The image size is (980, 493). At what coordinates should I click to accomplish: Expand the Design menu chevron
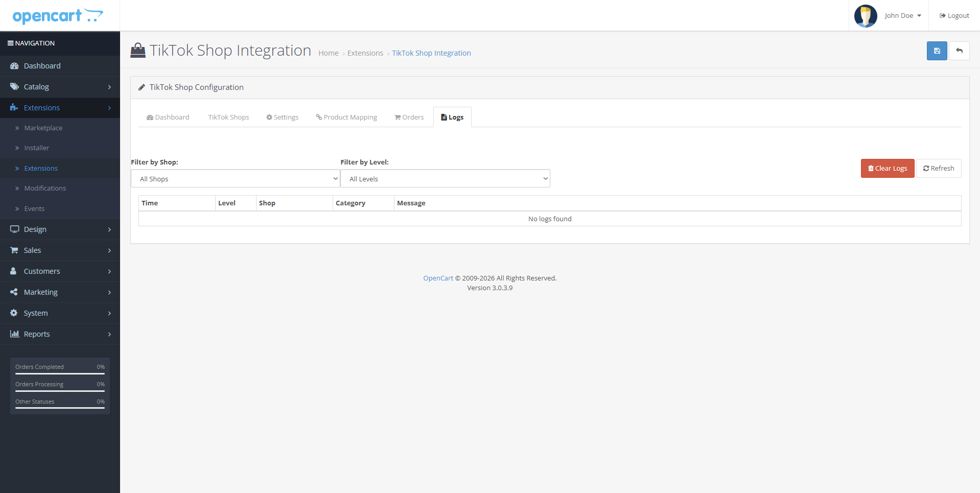pyautogui.click(x=109, y=230)
